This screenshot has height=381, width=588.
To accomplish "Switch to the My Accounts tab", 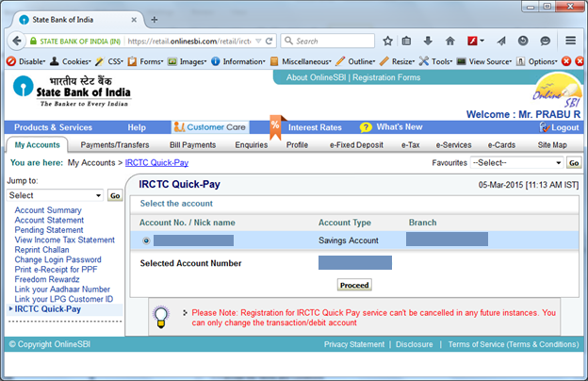I will click(x=37, y=145).
